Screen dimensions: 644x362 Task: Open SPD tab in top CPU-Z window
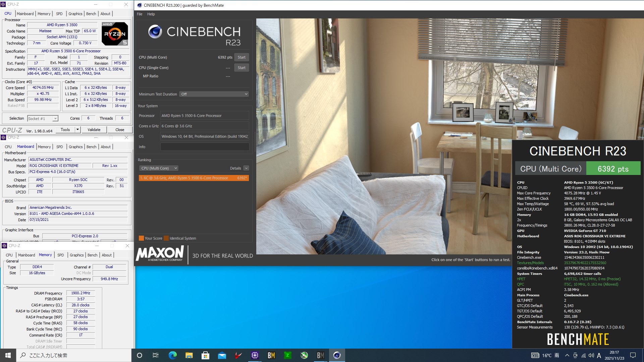point(59,14)
